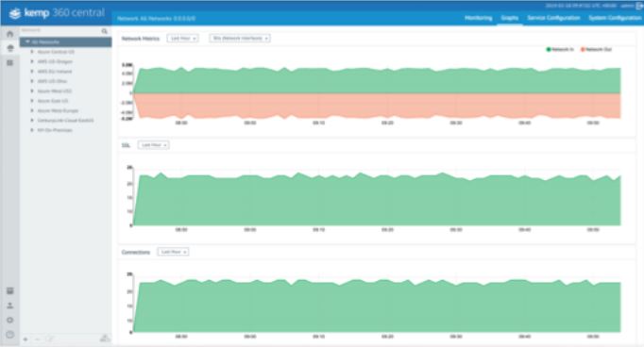This screenshot has height=347, width=644.
Task: Open the home icon in left sidebar
Action: click(x=9, y=34)
